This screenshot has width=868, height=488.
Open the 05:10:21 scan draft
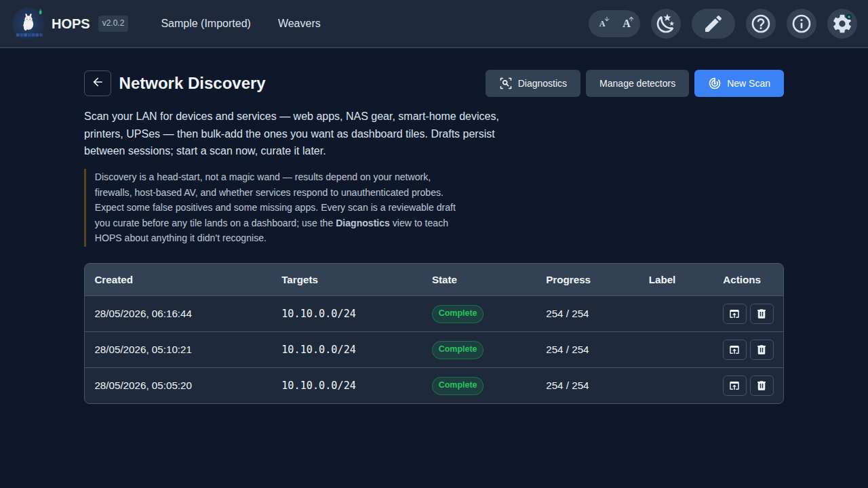[x=734, y=350]
